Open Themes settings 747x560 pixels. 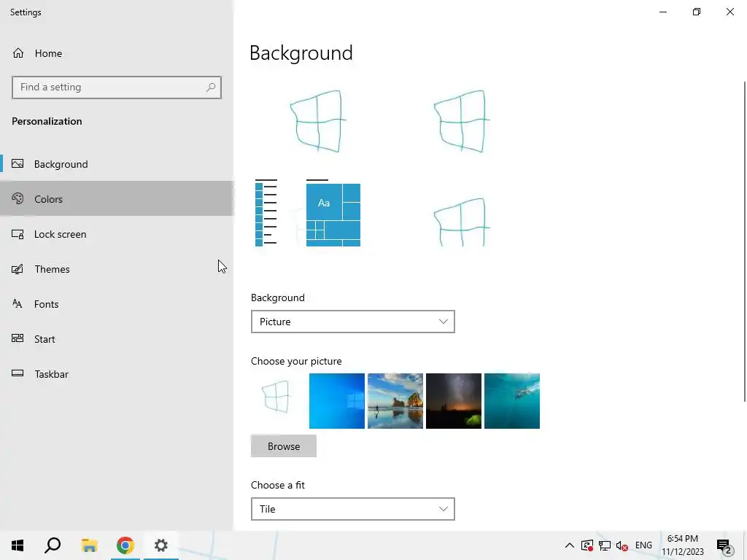pos(117,269)
